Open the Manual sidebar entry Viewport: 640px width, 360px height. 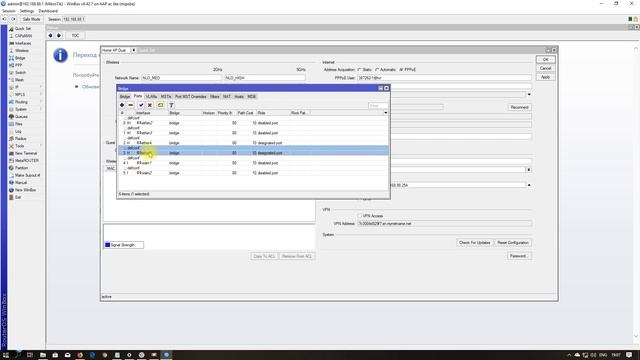click(x=20, y=183)
